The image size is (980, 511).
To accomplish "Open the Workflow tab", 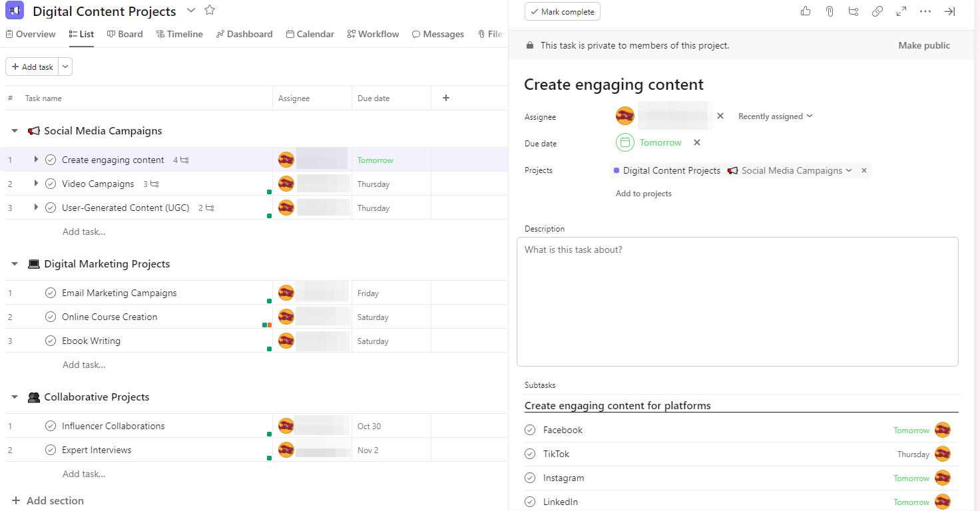I will coord(373,34).
